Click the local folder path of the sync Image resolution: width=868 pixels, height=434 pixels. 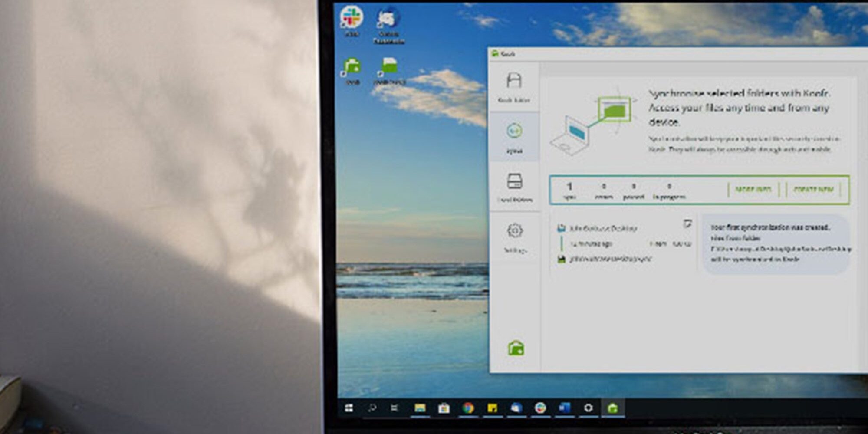coord(610,259)
